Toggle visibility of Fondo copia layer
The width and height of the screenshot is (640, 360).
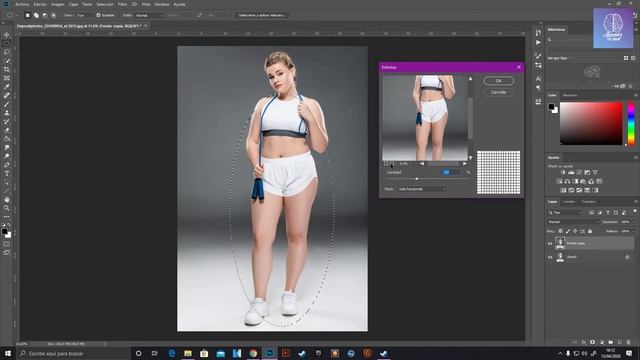(x=550, y=243)
